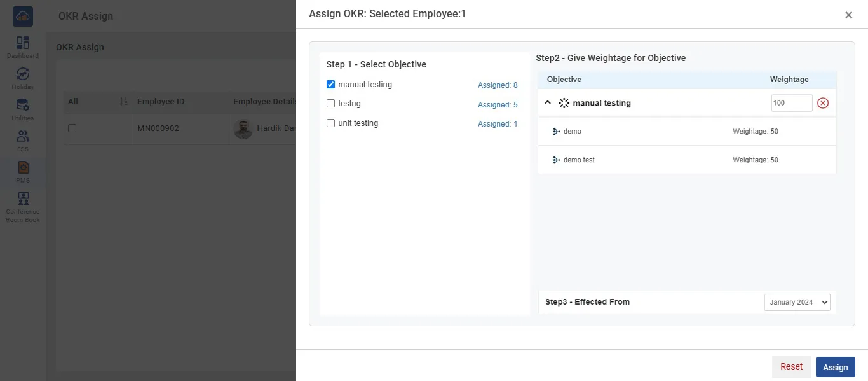Open the Effected From month dropdown
This screenshot has width=868, height=381.
(x=797, y=302)
